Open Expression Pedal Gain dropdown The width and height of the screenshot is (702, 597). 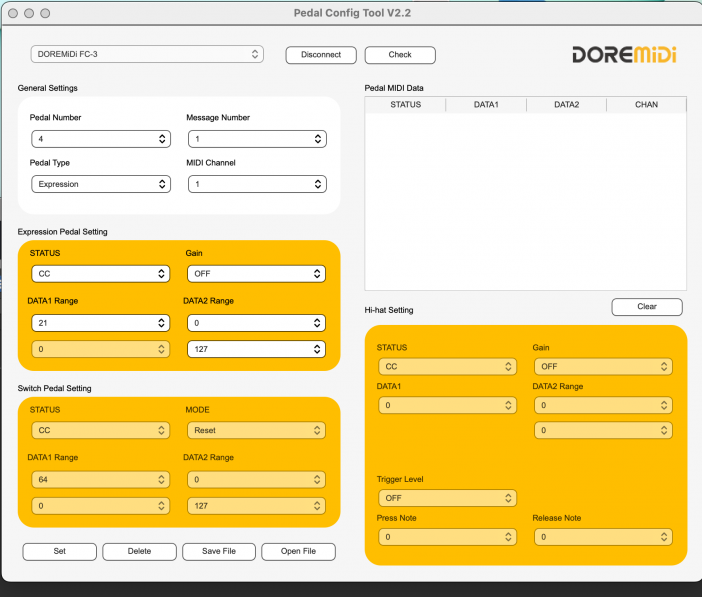coord(257,273)
